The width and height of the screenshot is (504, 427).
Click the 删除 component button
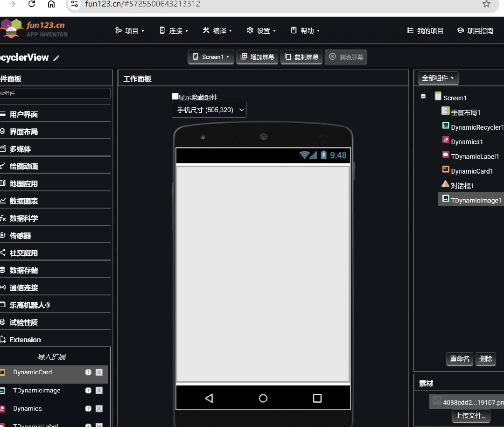coord(486,359)
